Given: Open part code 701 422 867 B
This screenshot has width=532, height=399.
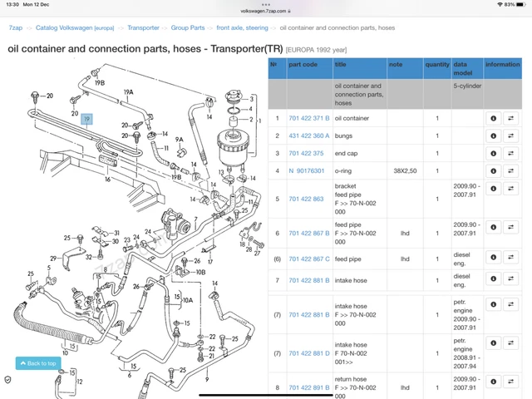Looking at the screenshot, I should pyautogui.click(x=309, y=234).
